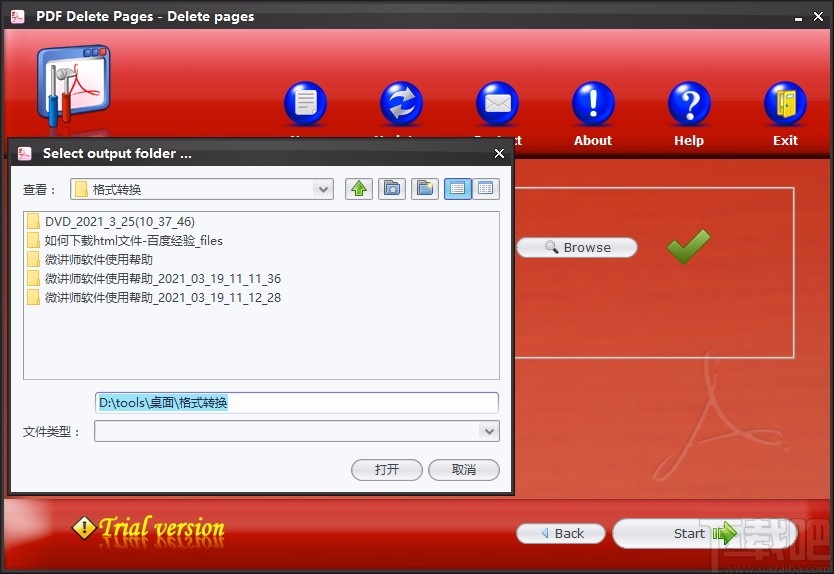Select folder 如何下载html文件-百度经验_files
Viewport: 834px width, 574px height.
coord(125,240)
